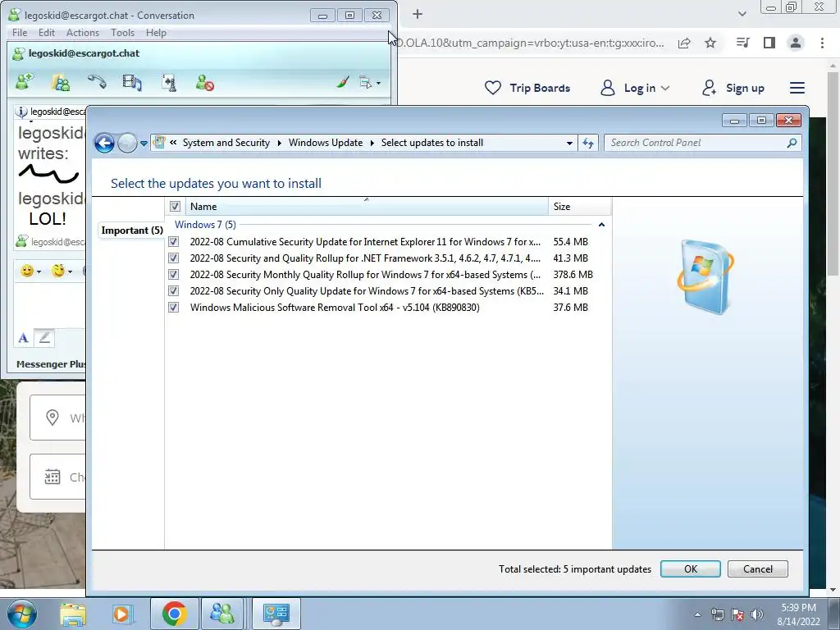The width and height of the screenshot is (840, 630).
Task: Click the volume speaker tray icon
Action: [x=757, y=614]
